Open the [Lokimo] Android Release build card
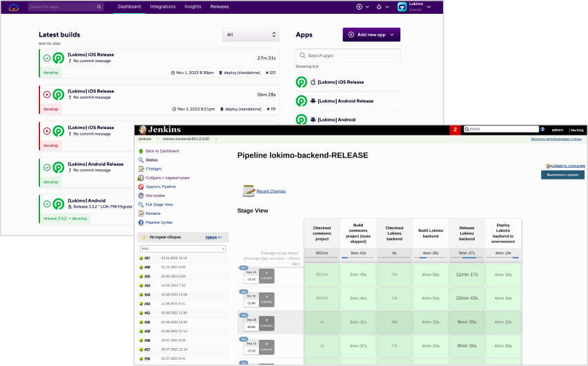This screenshot has width=588, height=366. click(x=87, y=173)
